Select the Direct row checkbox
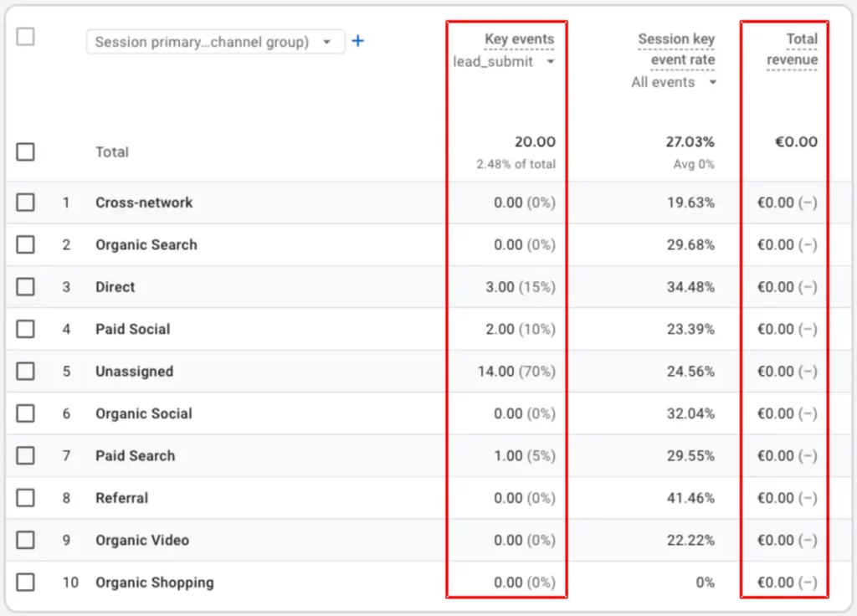 [25, 286]
